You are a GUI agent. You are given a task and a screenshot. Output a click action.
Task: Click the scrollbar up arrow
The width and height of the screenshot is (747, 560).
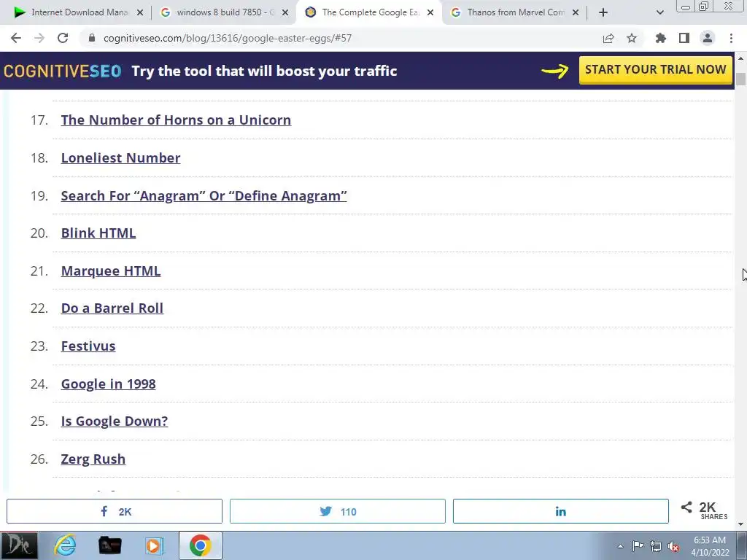tap(740, 58)
